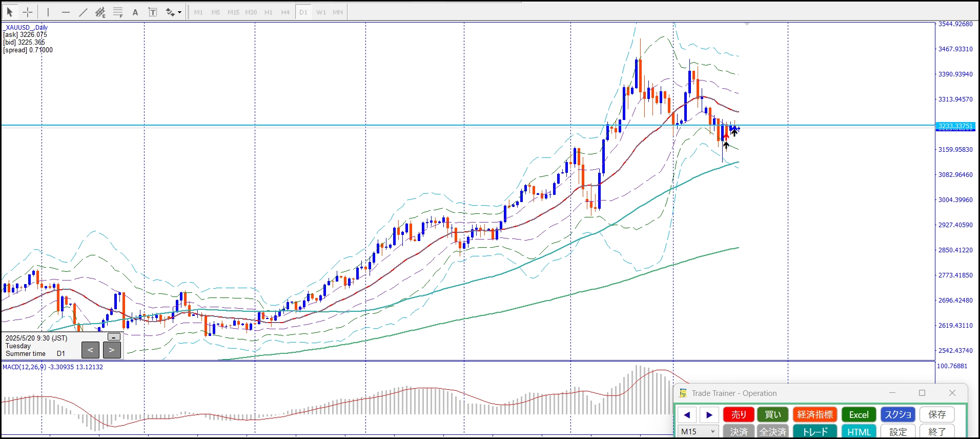Choose the vertical line drawing tool
This screenshot has height=439, width=980.
(48, 12)
